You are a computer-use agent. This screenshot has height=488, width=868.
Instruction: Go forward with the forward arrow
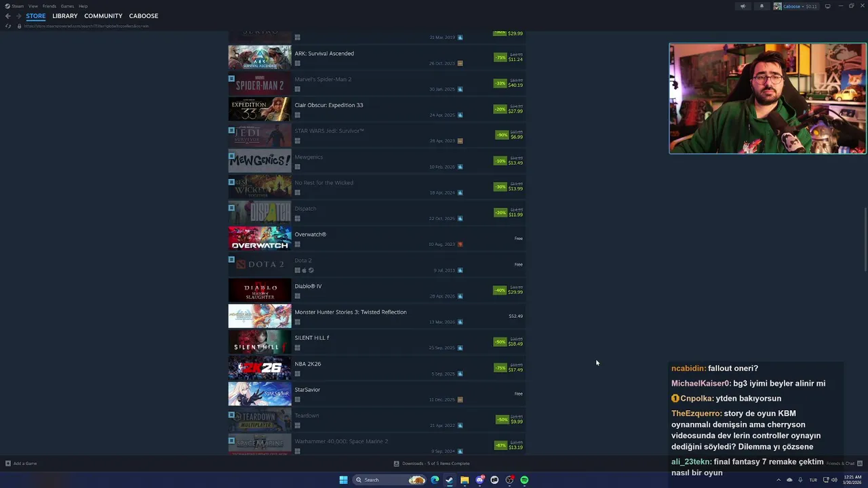coord(18,16)
